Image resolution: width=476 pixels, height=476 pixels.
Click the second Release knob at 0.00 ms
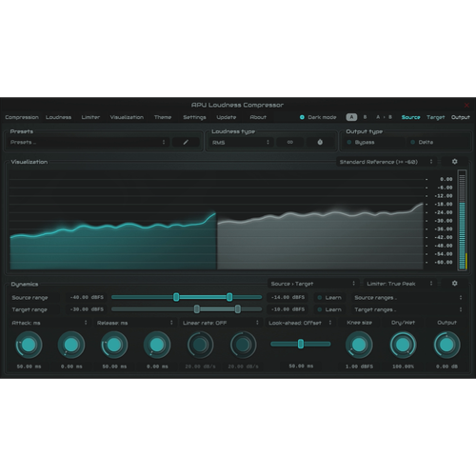(157, 345)
